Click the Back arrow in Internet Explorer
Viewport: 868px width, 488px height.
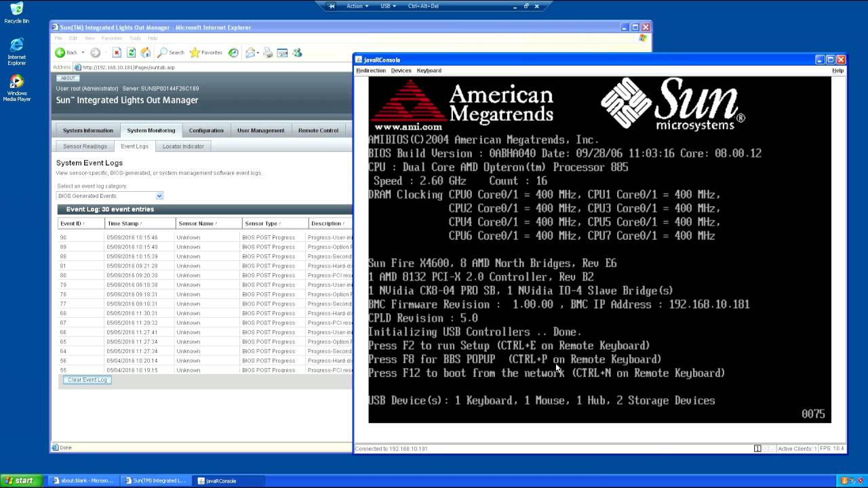pos(60,52)
